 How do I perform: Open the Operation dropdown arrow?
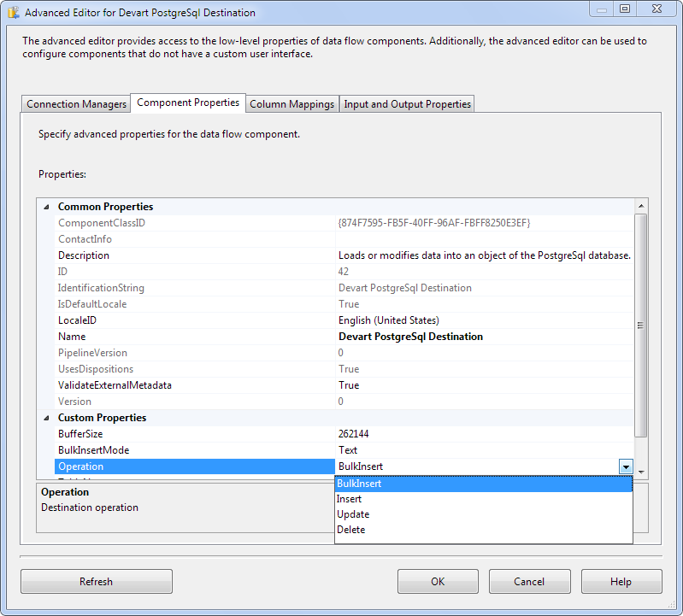[x=626, y=466]
